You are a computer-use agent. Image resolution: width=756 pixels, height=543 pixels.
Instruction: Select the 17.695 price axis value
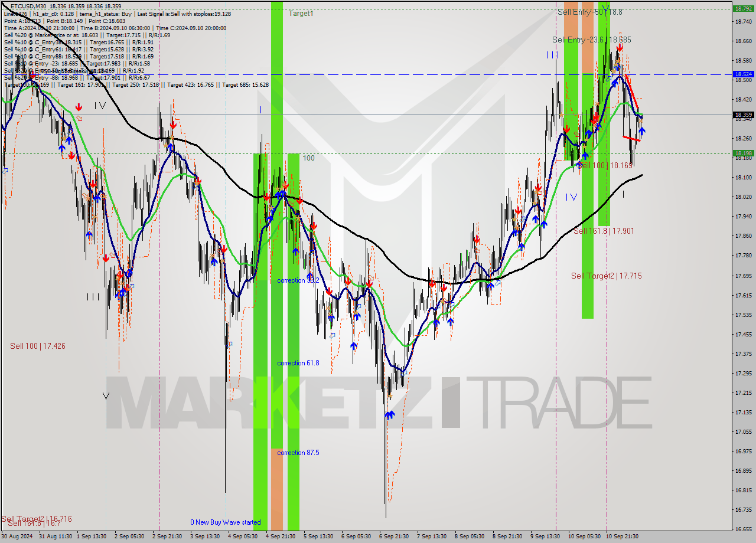[x=743, y=275]
